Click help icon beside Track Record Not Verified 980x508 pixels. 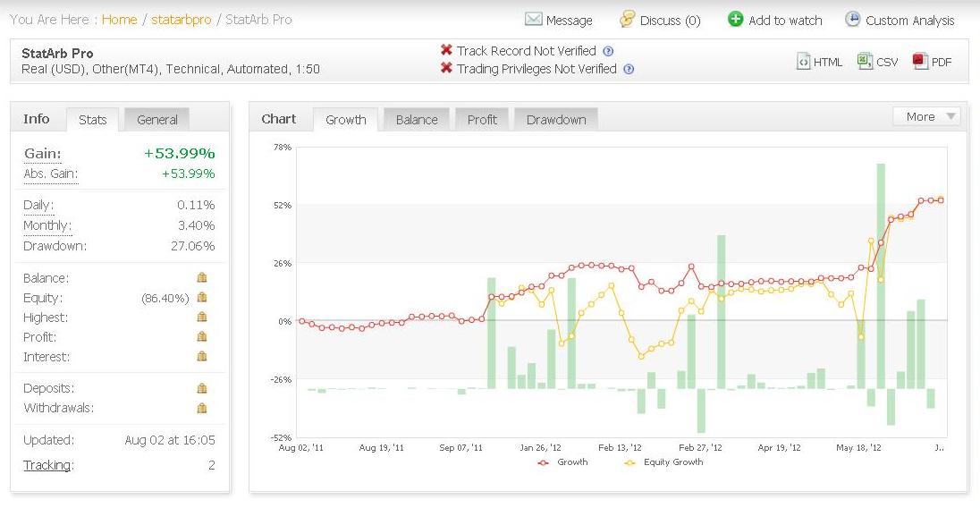coord(608,51)
